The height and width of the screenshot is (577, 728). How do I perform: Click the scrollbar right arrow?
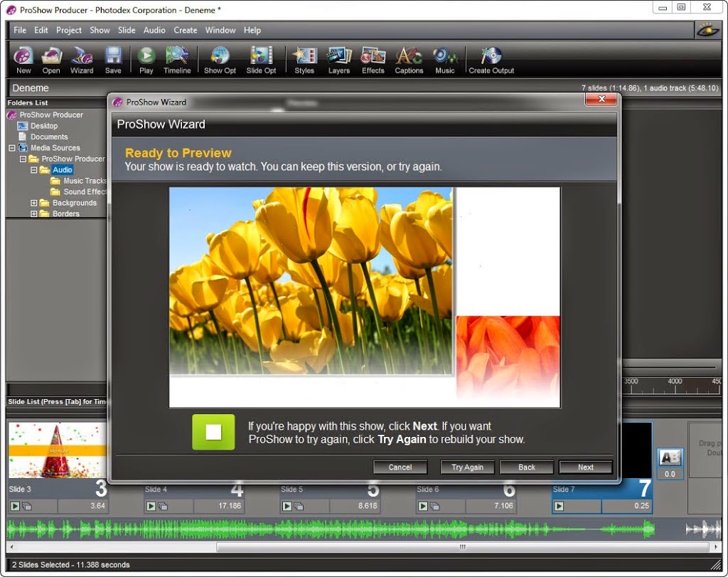(715, 547)
